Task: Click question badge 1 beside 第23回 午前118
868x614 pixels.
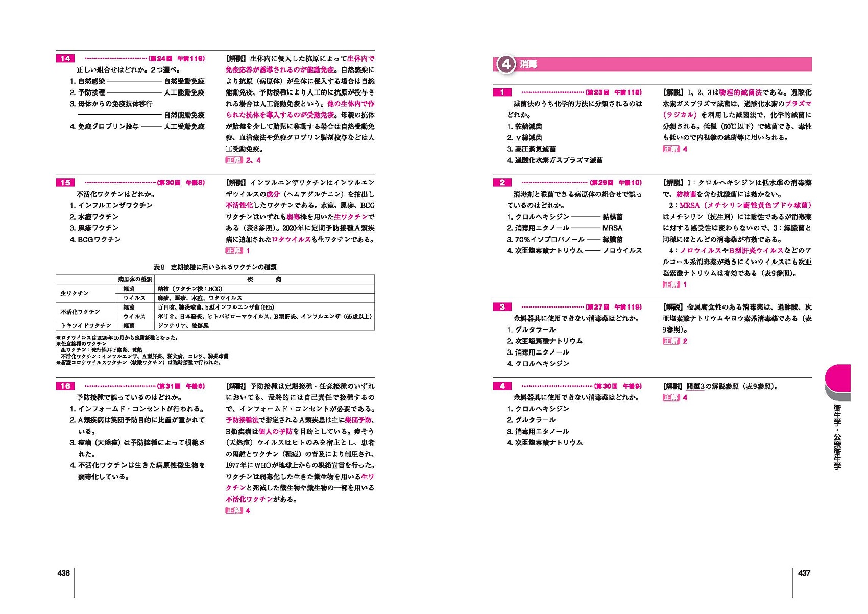Action: (502, 92)
